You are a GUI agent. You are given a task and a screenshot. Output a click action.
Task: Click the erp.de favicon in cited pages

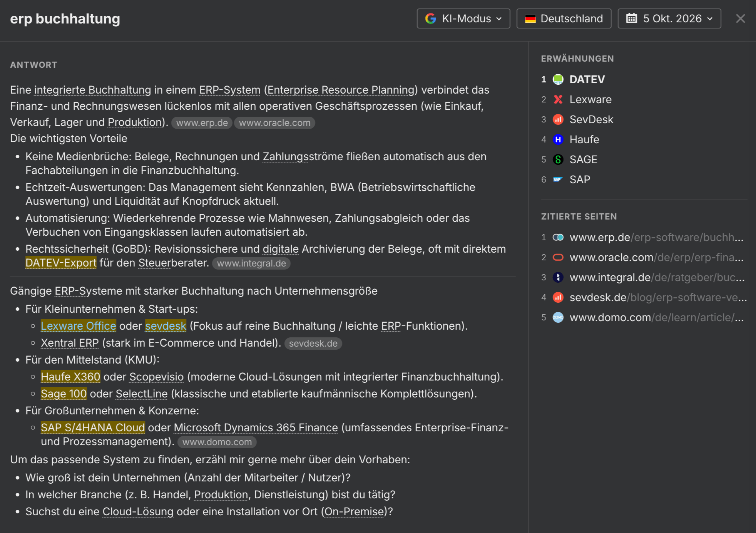click(558, 237)
